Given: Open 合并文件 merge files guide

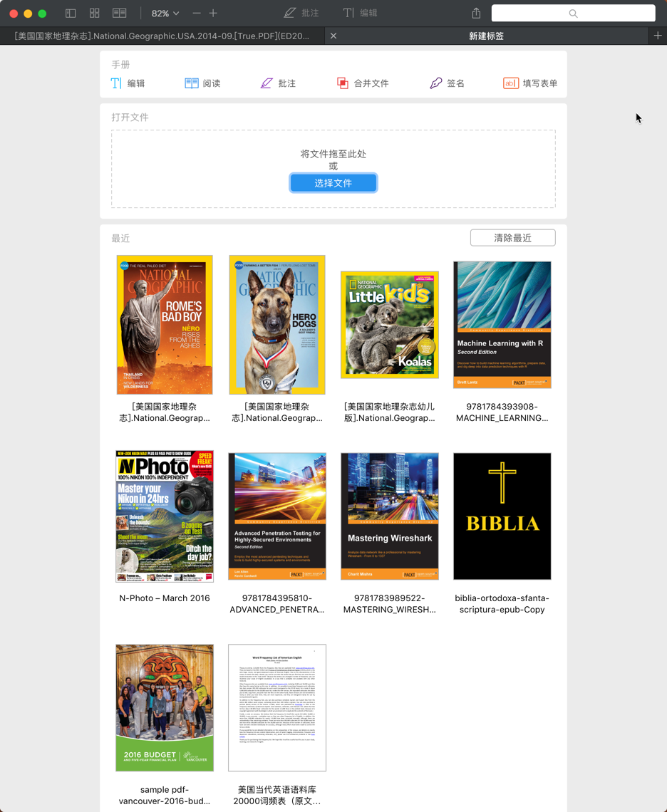Looking at the screenshot, I should tap(363, 83).
